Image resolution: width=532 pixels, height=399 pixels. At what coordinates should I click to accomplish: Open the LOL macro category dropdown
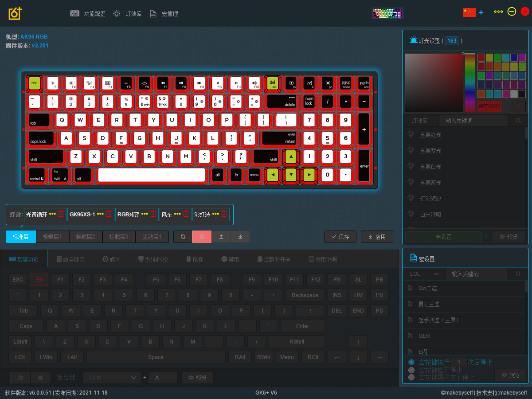pos(425,274)
